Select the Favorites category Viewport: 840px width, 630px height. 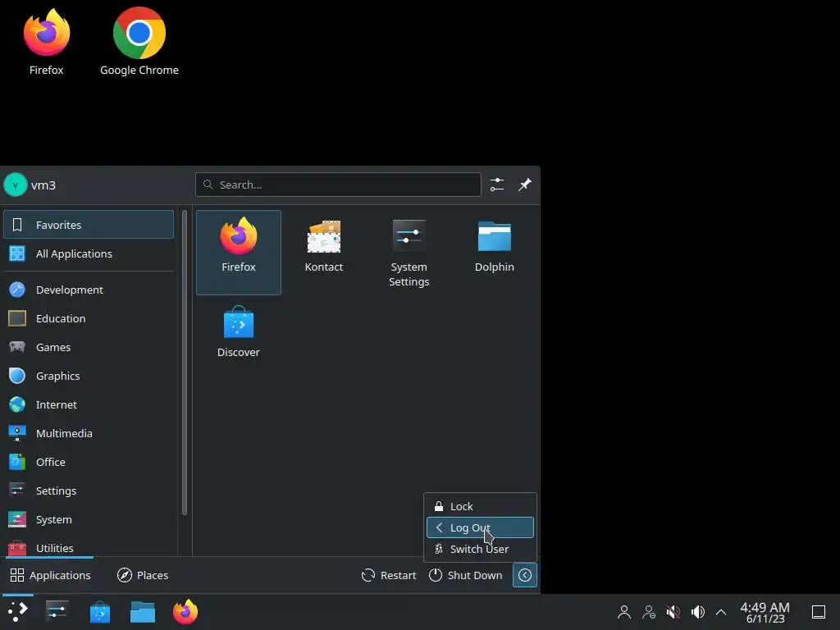pos(89,225)
